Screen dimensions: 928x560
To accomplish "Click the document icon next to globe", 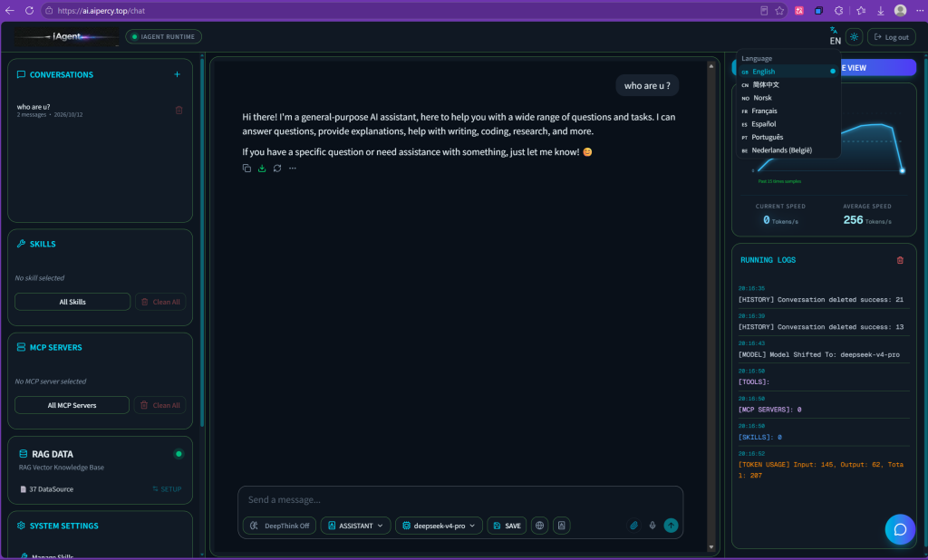I will 561,526.
